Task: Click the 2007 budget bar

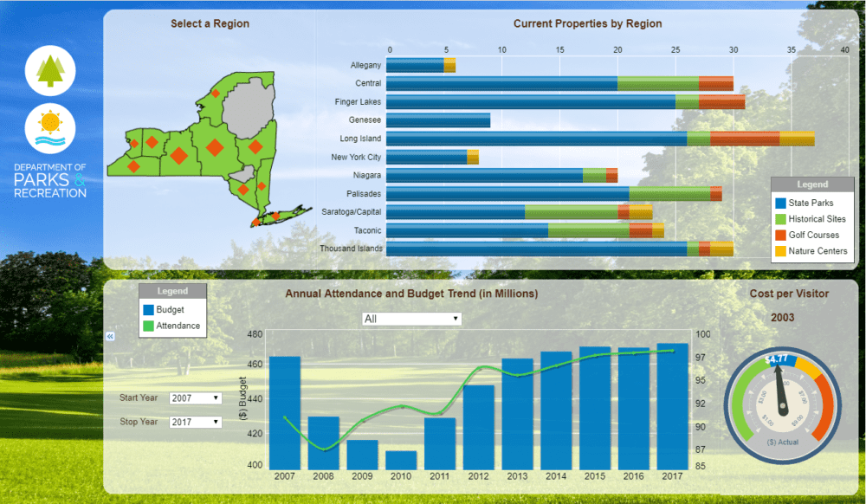Action: [285, 412]
